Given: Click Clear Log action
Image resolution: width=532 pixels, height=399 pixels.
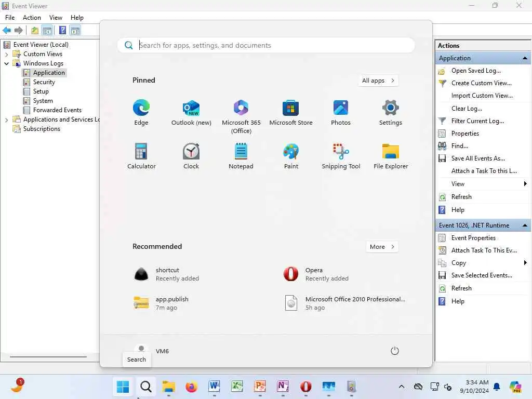Looking at the screenshot, I should (467, 109).
